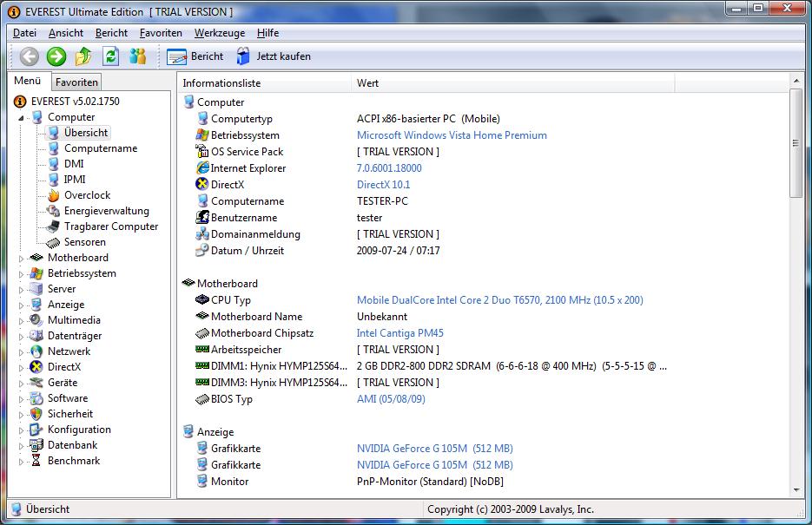Open Microsoft Windows Vista Home Premium link
Screen dimensions: 812x525
452,135
